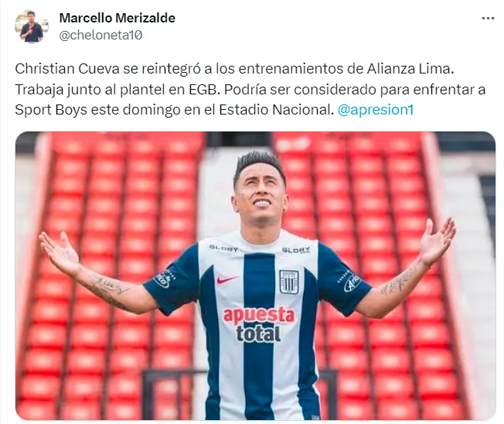Click the words 'Estadio Nacional' in tweet
The height and width of the screenshot is (424, 504).
pos(275,110)
